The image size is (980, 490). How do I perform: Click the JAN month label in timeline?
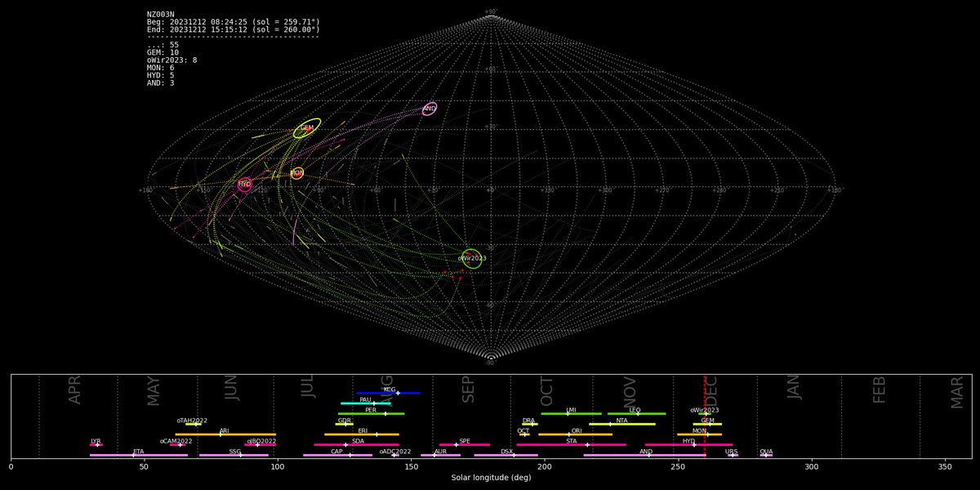click(795, 386)
